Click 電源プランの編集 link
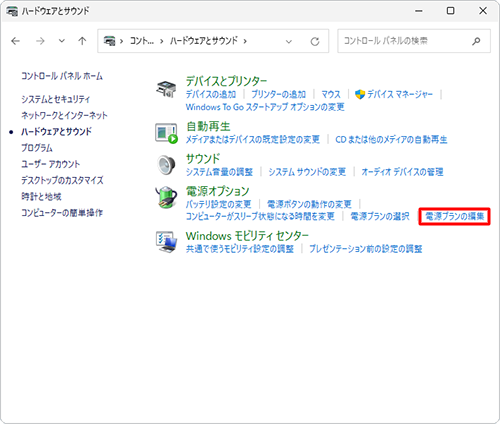Viewport: 500px width, 424px height. point(455,216)
